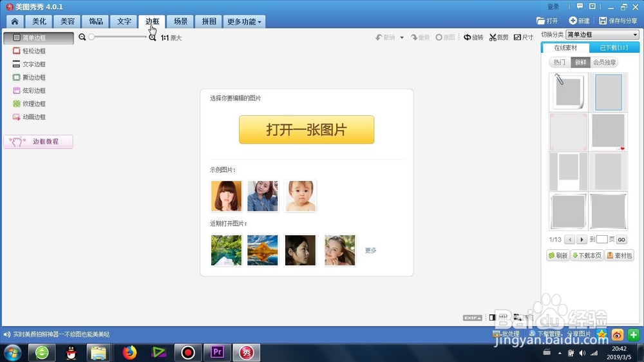The height and width of the screenshot is (362, 644).
Task: Expand the undo history dropdown arrow
Action: point(402,37)
